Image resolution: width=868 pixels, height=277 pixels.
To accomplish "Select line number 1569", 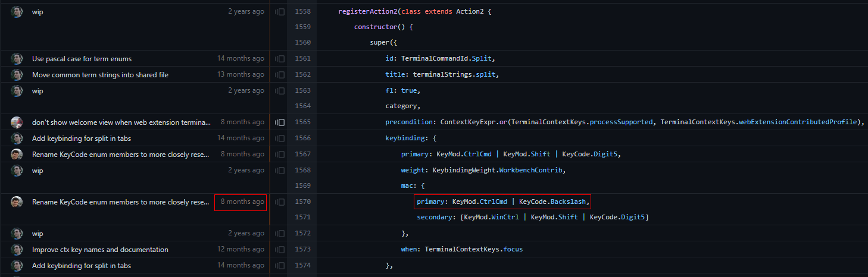I will click(303, 186).
